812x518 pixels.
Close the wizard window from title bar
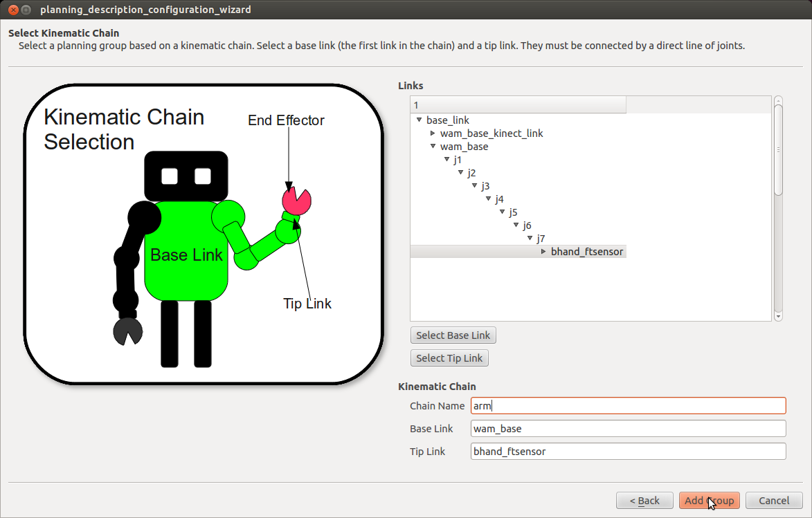(x=10, y=10)
